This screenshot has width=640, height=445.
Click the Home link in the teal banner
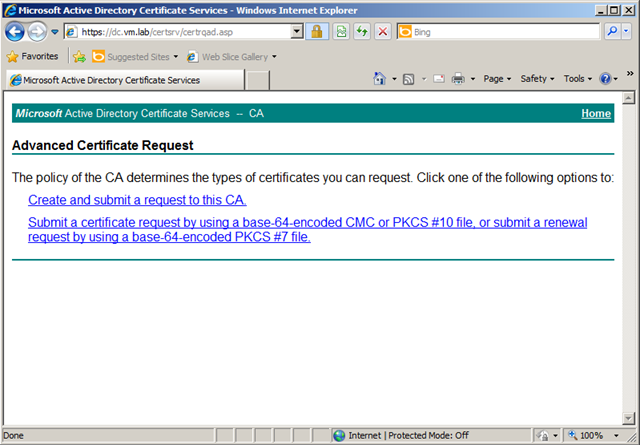[596, 113]
